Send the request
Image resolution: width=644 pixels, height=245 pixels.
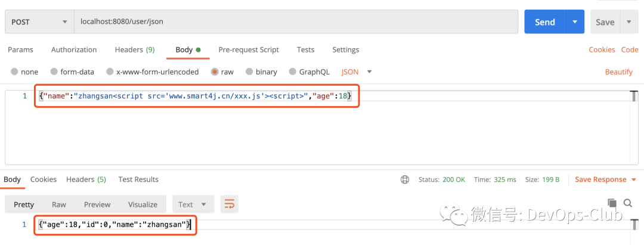pyautogui.click(x=545, y=21)
